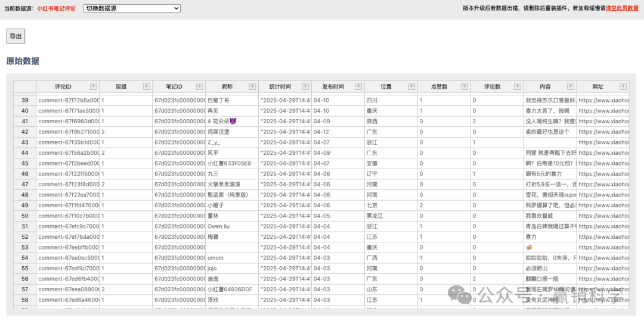Open filter arrow on 点赞数 column
The height and width of the screenshot is (321, 644).
coord(464,86)
